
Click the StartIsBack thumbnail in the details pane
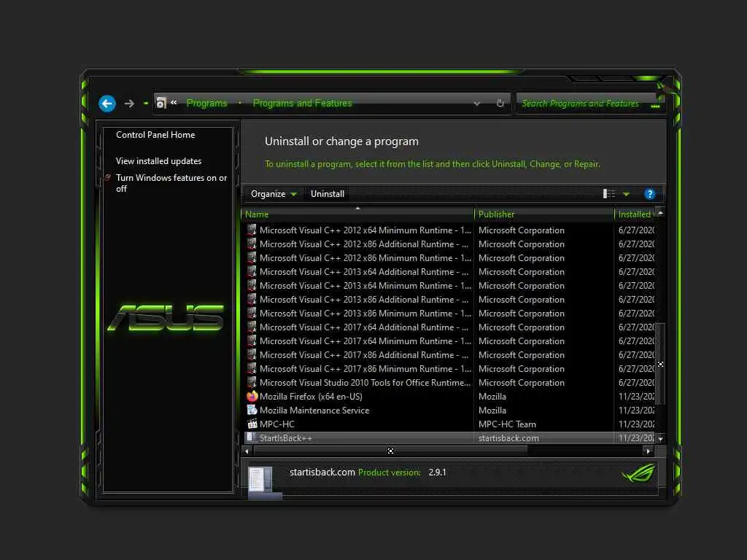point(264,483)
